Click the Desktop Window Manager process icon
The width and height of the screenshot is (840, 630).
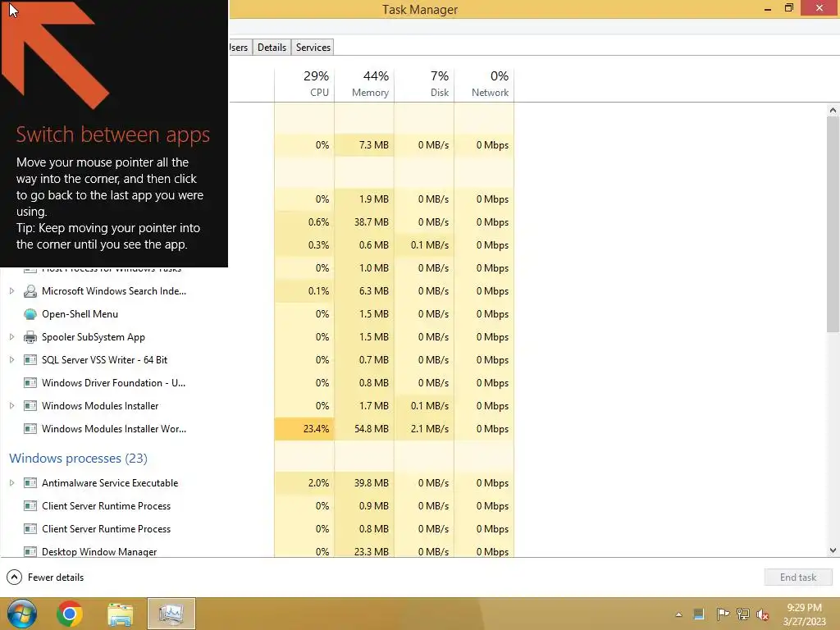pyautogui.click(x=30, y=552)
